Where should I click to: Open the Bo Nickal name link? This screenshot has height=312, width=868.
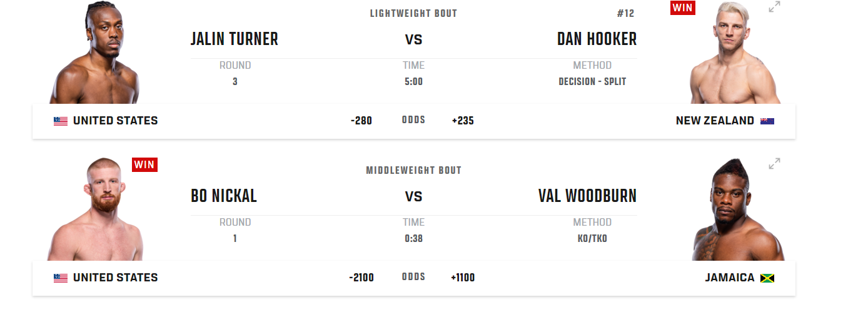pyautogui.click(x=224, y=196)
